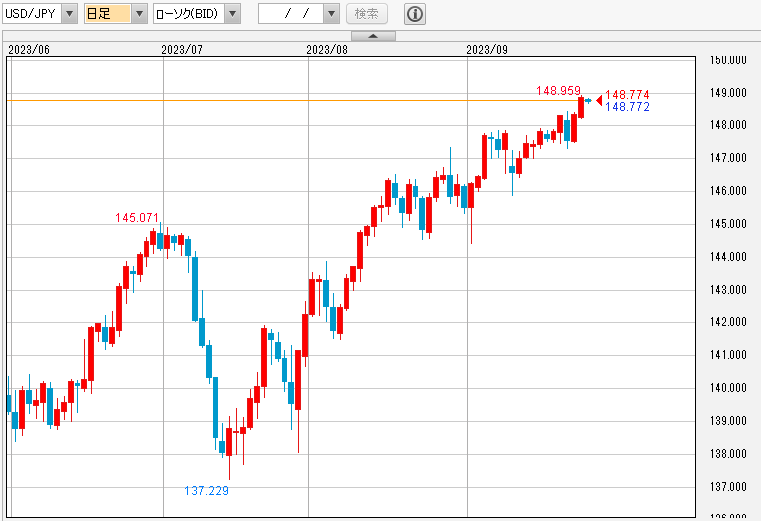Viewport: 761px width, 521px height.
Task: Click the 148.000 price axis label
Action: coord(728,125)
